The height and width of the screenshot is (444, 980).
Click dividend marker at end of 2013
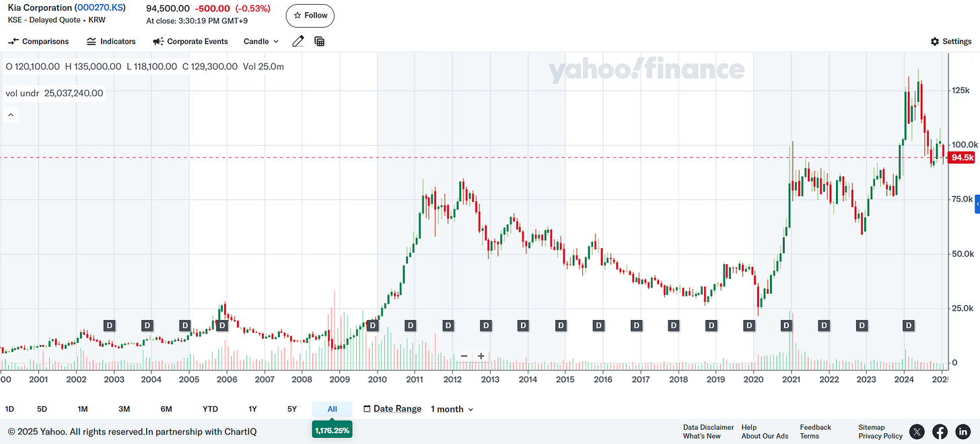(x=523, y=325)
